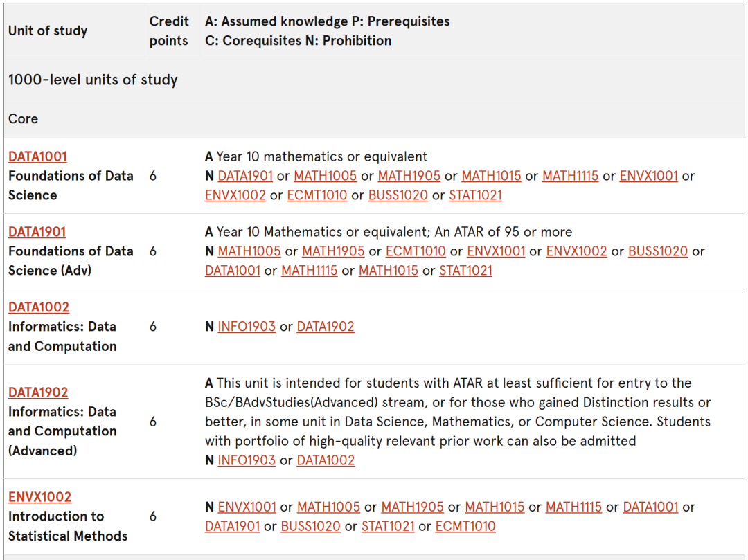The image size is (748, 560).
Task: Follow ECMT1010 link in DATA1001 row
Action: [x=317, y=195]
